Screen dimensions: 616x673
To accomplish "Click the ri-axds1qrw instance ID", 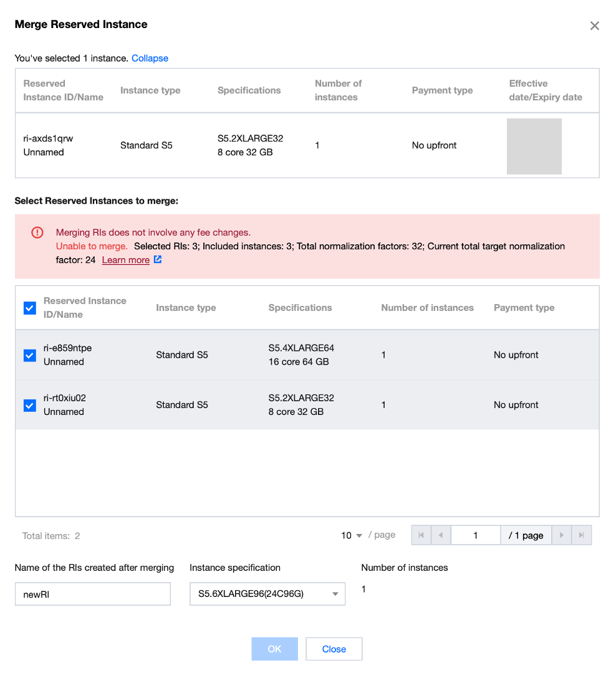I will pyautogui.click(x=48, y=138).
